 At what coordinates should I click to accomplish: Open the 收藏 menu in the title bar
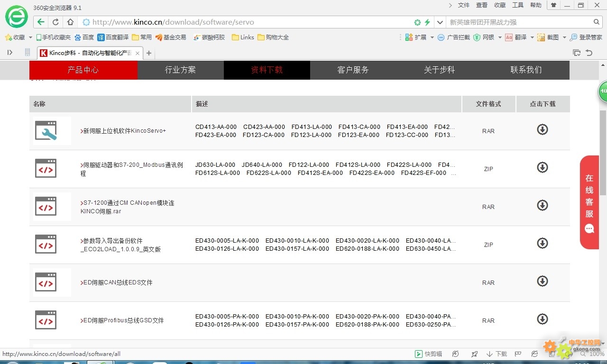click(x=500, y=5)
